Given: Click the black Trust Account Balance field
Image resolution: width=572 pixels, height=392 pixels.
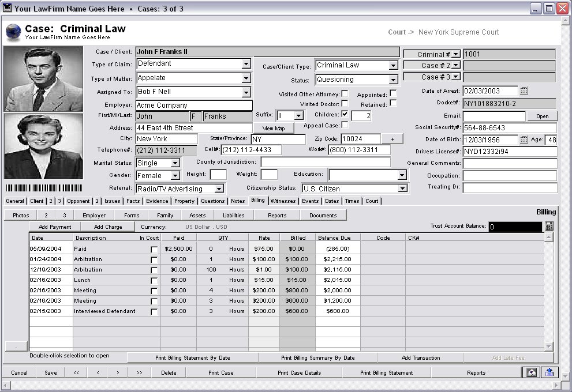Looking at the screenshot, I should 515,227.
